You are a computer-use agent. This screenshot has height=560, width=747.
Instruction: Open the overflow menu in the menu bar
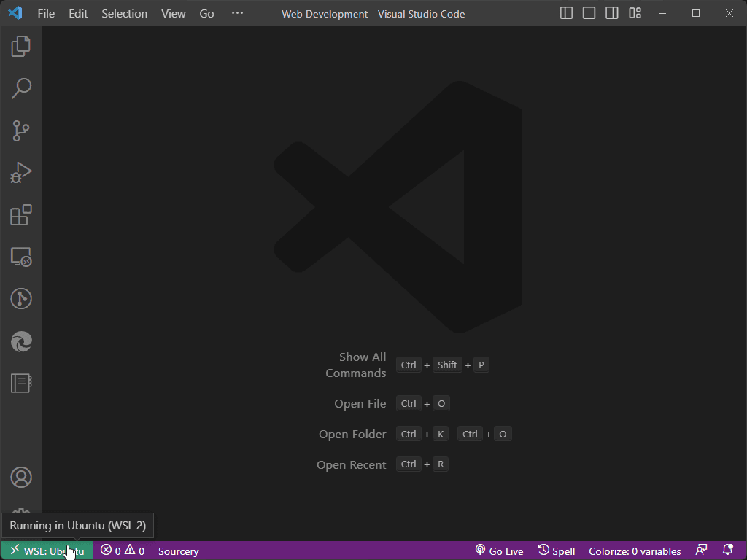pyautogui.click(x=236, y=12)
